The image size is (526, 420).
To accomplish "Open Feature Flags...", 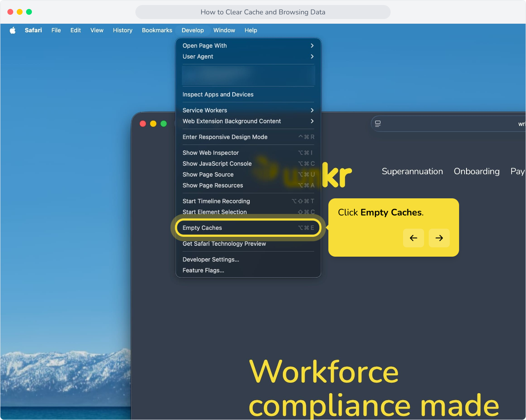I will [248, 270].
